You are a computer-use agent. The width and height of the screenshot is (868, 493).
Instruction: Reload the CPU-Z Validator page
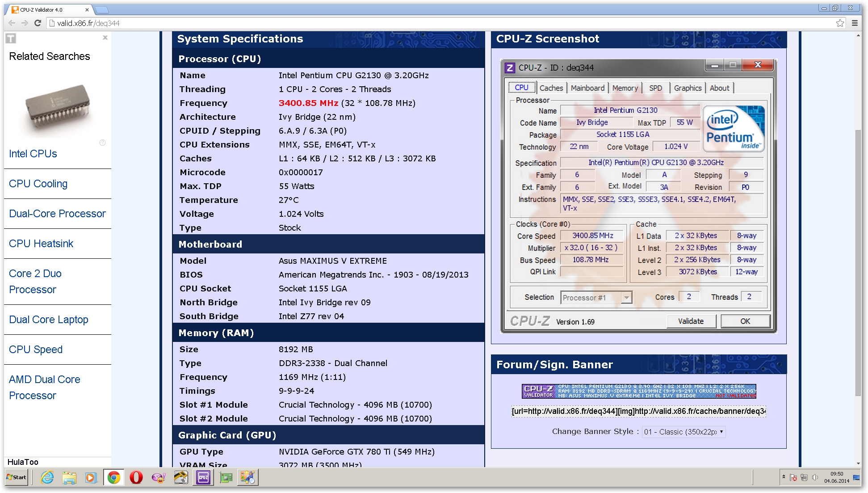[38, 23]
